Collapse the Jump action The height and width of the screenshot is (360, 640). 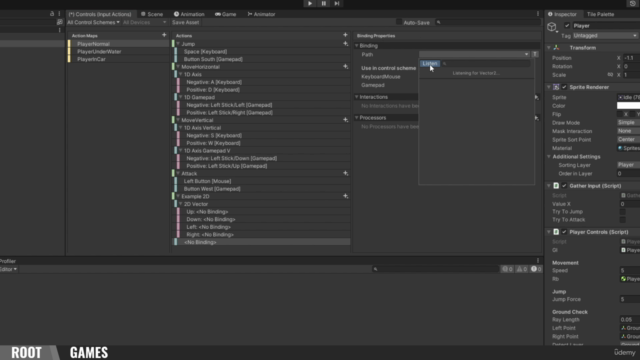coord(178,44)
